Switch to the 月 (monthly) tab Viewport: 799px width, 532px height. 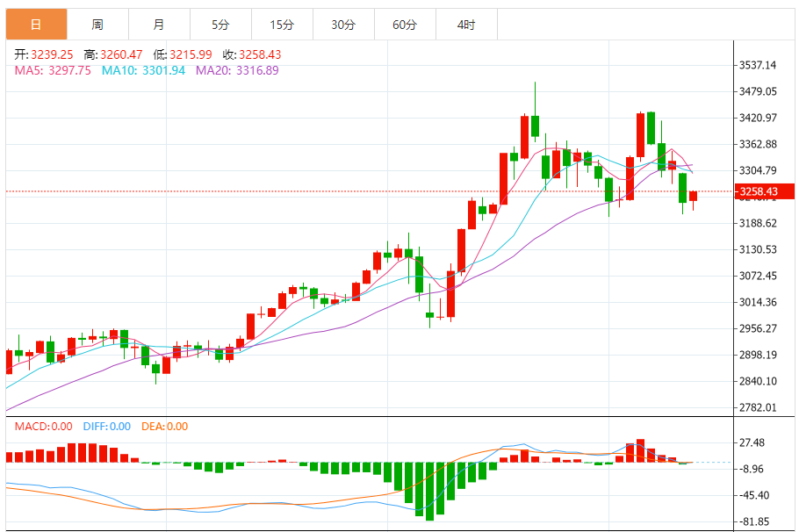tap(159, 24)
